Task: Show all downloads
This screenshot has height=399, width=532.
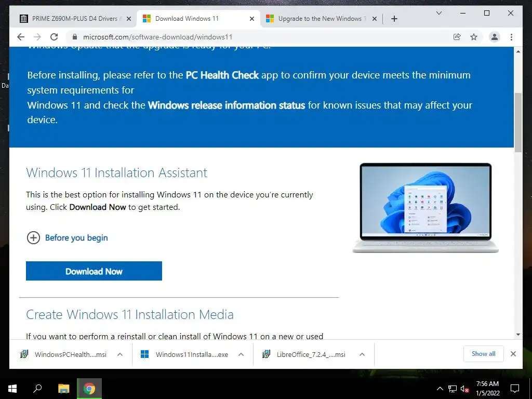Action: [x=484, y=354]
